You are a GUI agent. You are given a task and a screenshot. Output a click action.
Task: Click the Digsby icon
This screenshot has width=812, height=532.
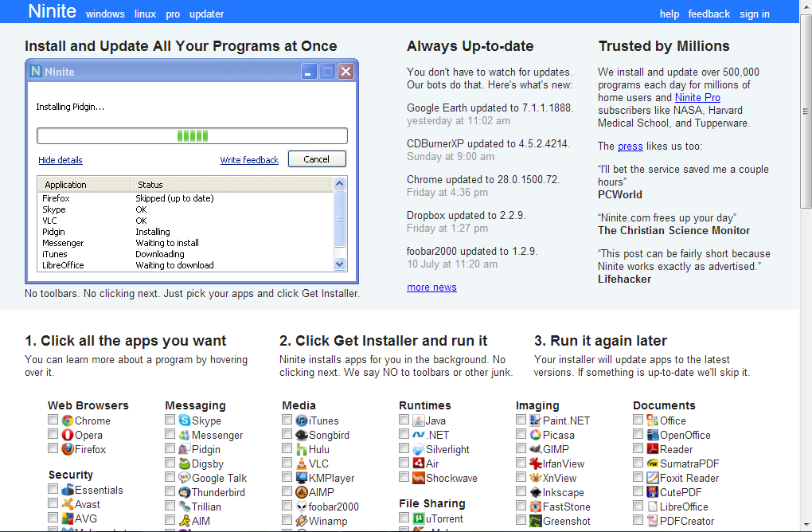(x=185, y=464)
